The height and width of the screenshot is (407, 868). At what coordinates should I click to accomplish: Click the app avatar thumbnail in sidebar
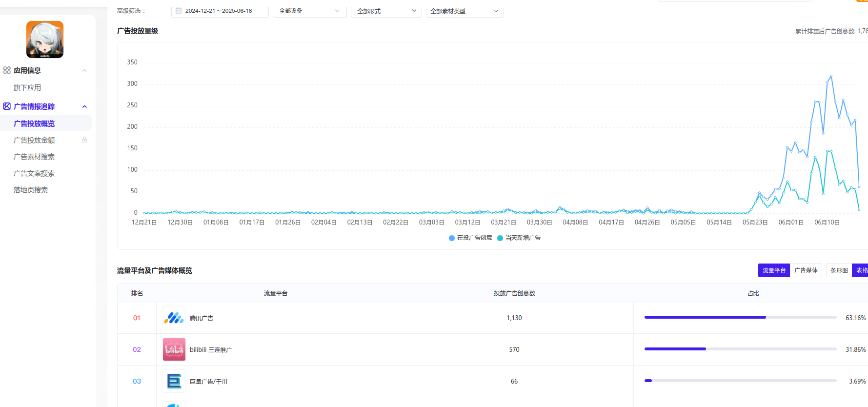point(45,40)
